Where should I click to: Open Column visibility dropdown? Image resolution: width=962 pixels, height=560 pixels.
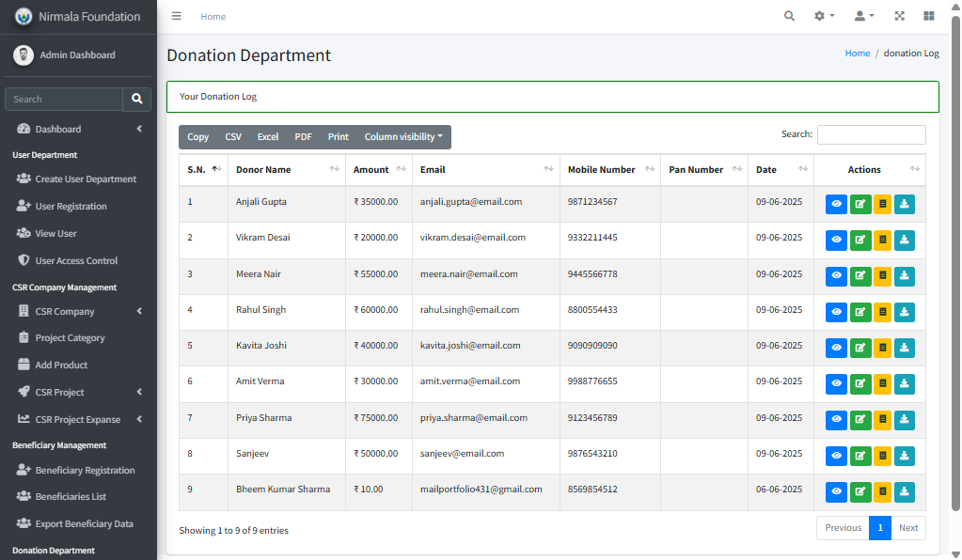tap(403, 137)
